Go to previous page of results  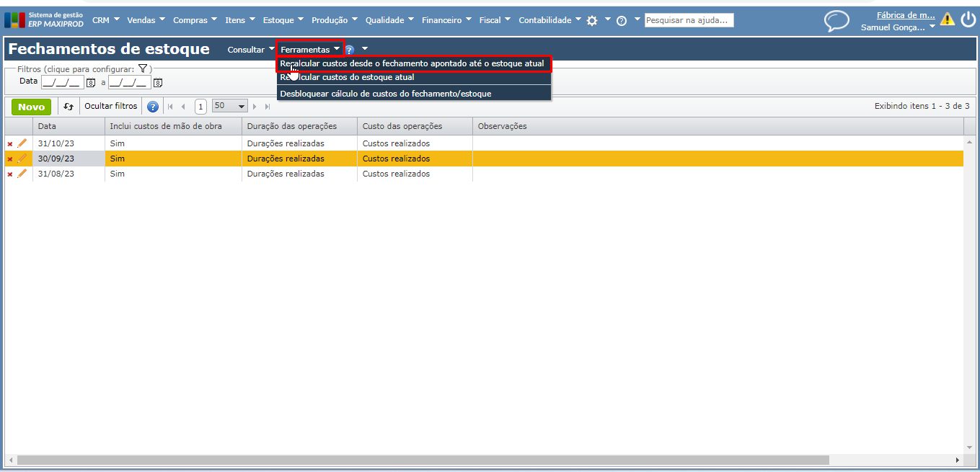(183, 107)
